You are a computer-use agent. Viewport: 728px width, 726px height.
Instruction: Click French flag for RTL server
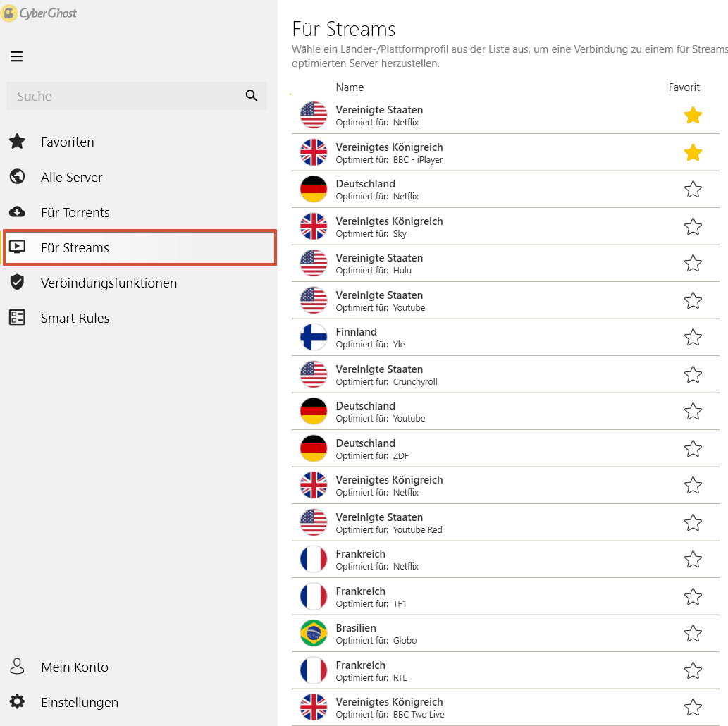coord(314,670)
